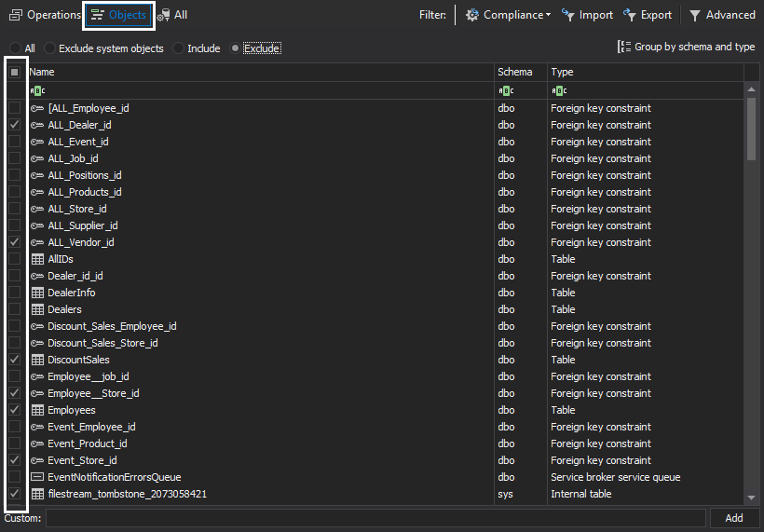Image resolution: width=764 pixels, height=532 pixels.
Task: Switch to the Operations tab
Action: (45, 15)
